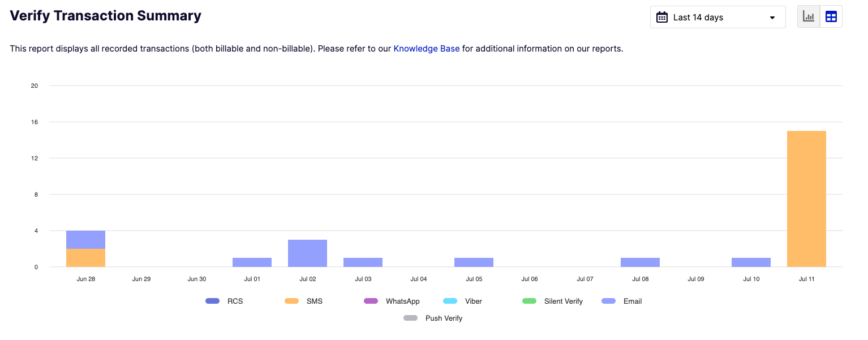Click the y-axis value 16
The image size is (868, 340).
[x=35, y=122]
